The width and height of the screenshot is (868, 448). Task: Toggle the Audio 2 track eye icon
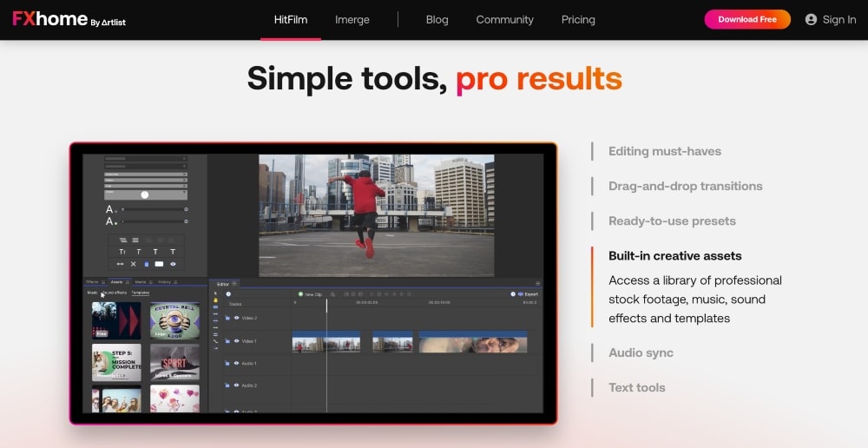pos(236,385)
